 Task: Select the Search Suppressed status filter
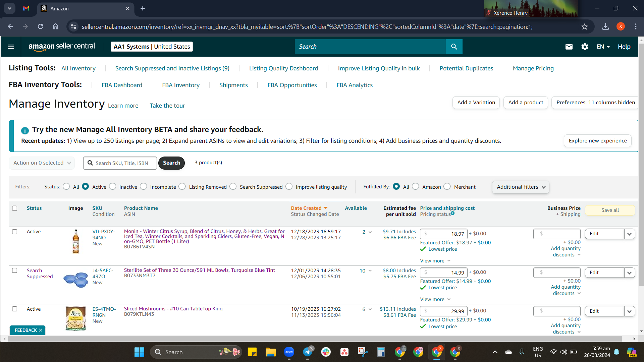(233, 186)
